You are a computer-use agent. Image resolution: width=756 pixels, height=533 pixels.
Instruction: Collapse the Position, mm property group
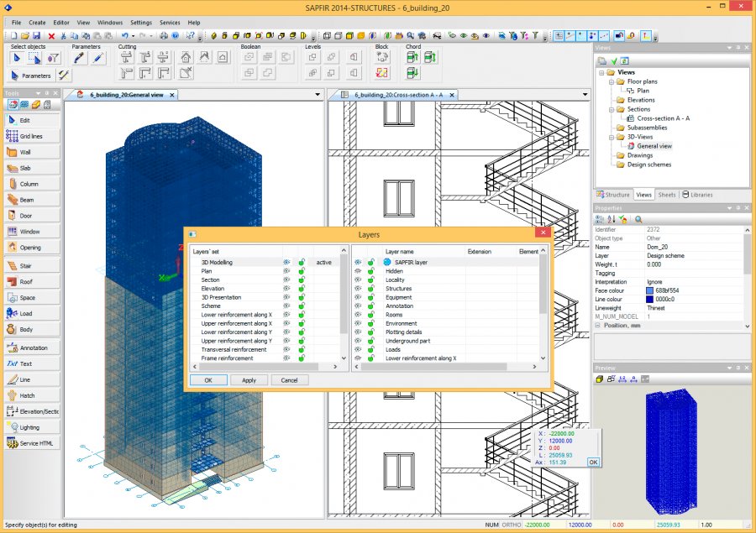[x=598, y=326]
